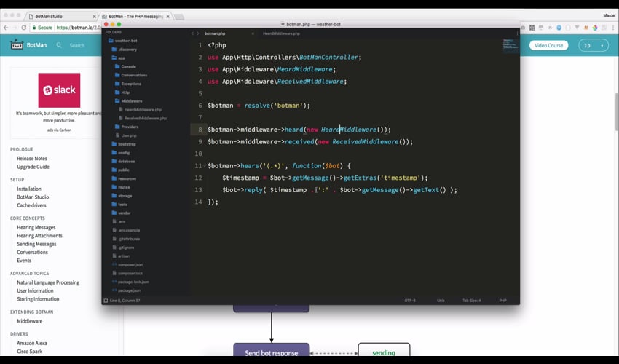The height and width of the screenshot is (364, 619).
Task: Open HeardMiddleware.php in the sidebar tree
Action: tap(140, 109)
